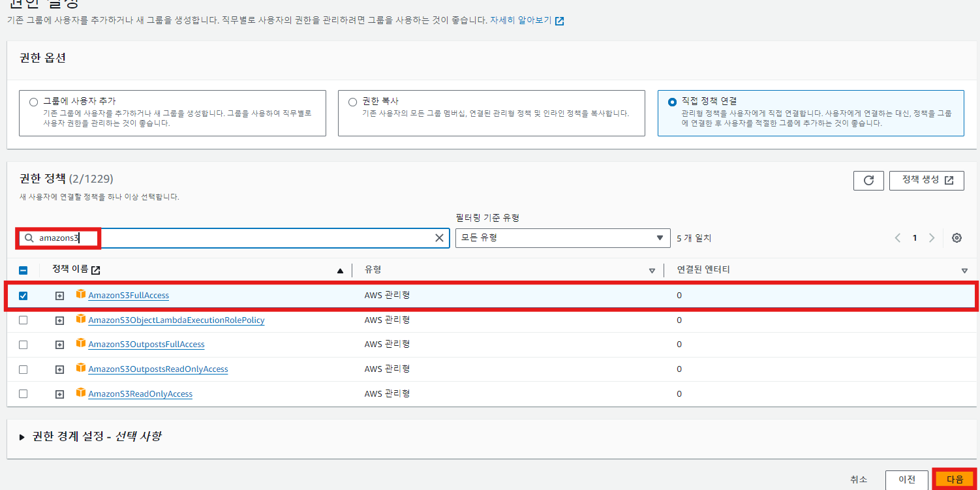Click the 취소 button
Viewport: 980px width, 490px height.
tap(859, 480)
